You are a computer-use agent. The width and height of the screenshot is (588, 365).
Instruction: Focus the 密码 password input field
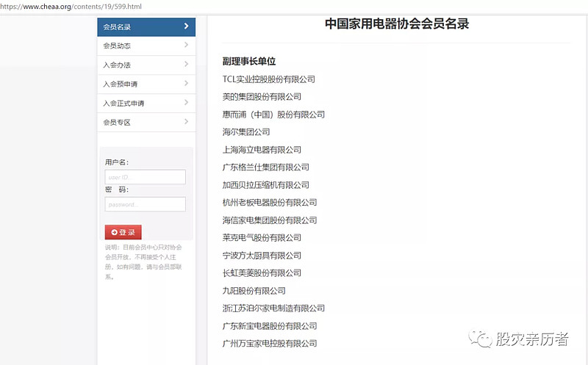pyautogui.click(x=145, y=204)
